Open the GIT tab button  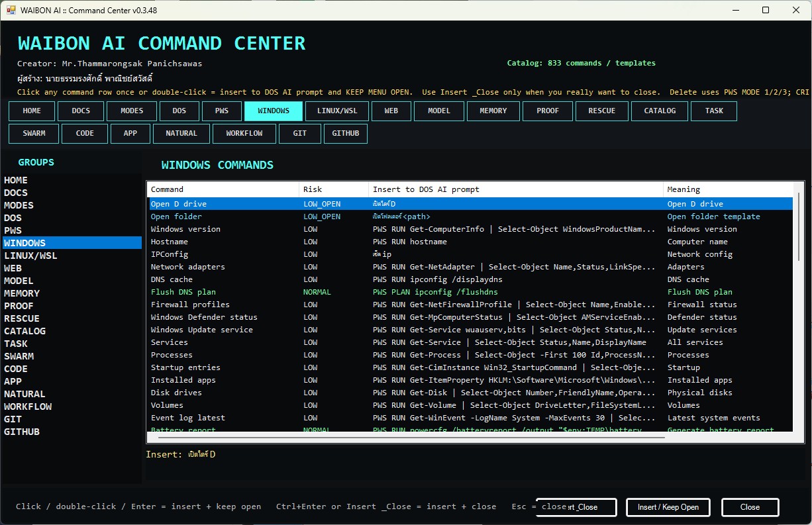300,134
